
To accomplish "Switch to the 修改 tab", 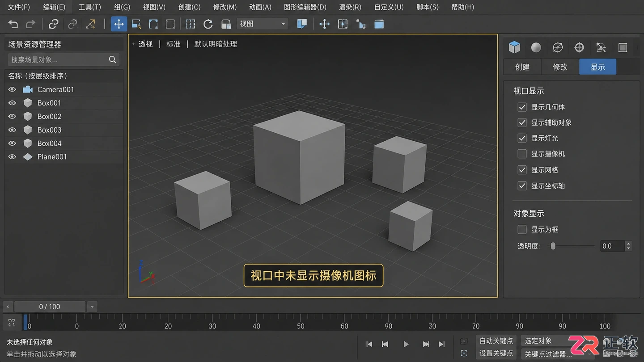I will tap(560, 67).
